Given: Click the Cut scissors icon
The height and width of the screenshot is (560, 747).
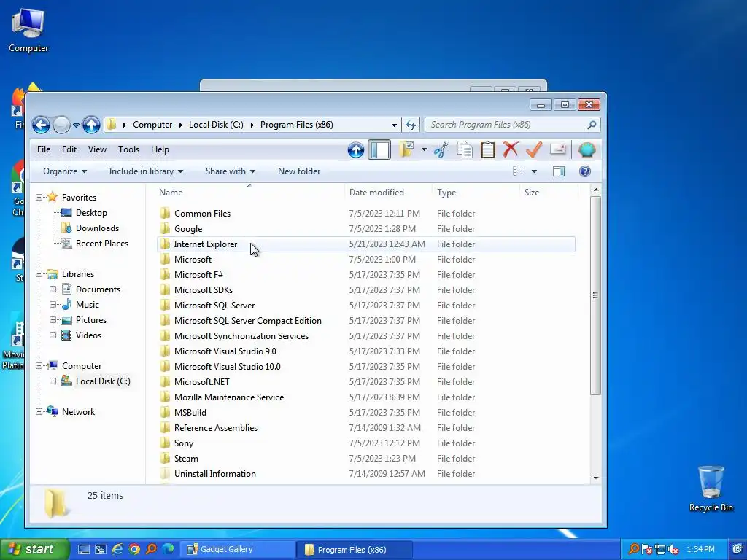Looking at the screenshot, I should (x=441, y=150).
